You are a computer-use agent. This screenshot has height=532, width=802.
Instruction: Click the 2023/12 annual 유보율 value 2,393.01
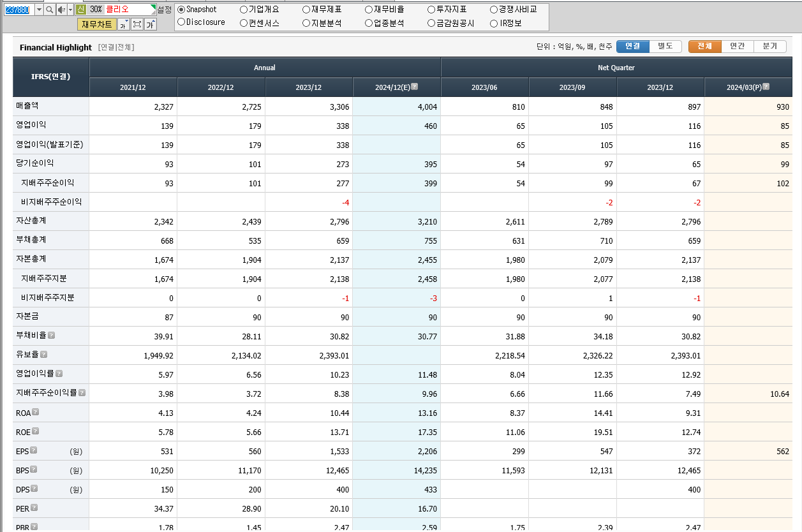334,356
